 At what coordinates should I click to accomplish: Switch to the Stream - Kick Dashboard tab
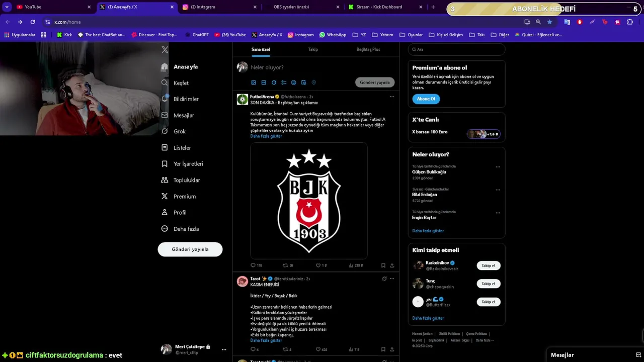pyautogui.click(x=385, y=7)
